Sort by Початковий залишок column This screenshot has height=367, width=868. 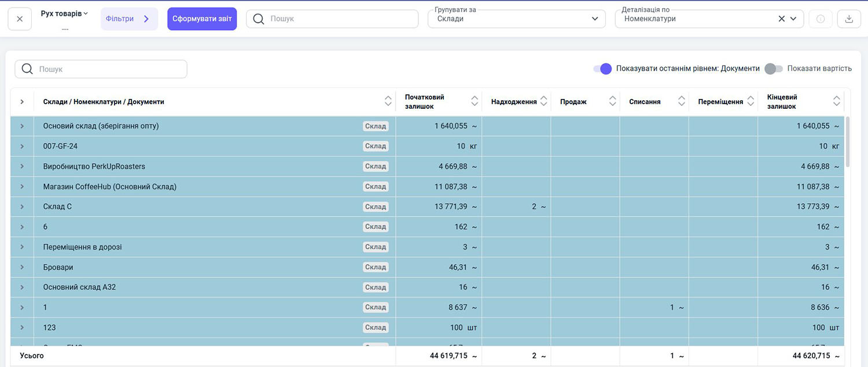[475, 102]
